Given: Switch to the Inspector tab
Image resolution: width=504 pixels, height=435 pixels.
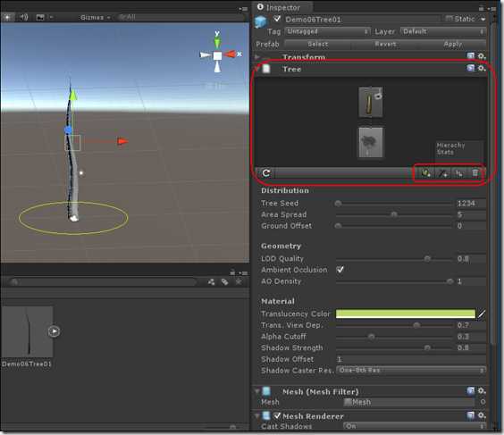Looking at the screenshot, I should pyautogui.click(x=280, y=7).
